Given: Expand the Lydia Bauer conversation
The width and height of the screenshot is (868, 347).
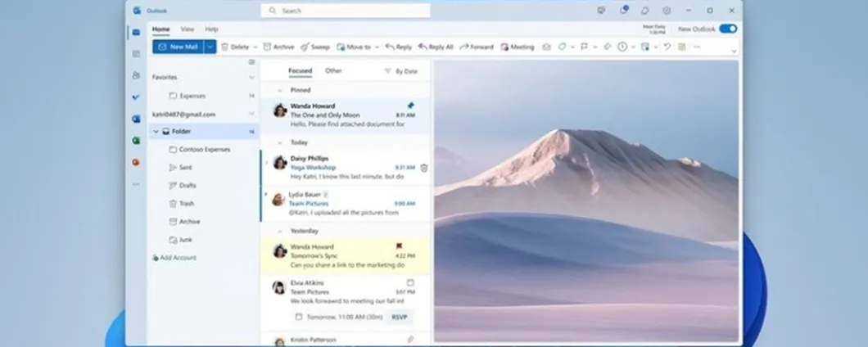Looking at the screenshot, I should coord(265,195).
